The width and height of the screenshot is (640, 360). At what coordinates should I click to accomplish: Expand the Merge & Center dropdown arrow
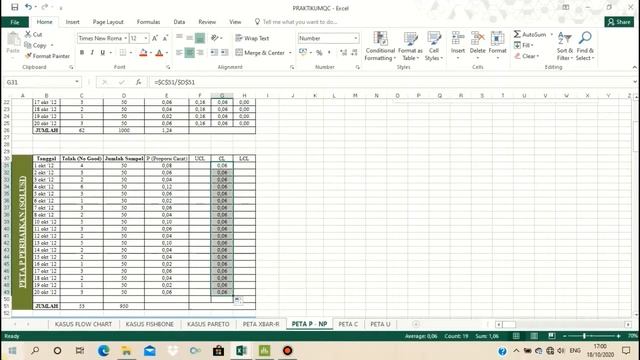pos(290,53)
